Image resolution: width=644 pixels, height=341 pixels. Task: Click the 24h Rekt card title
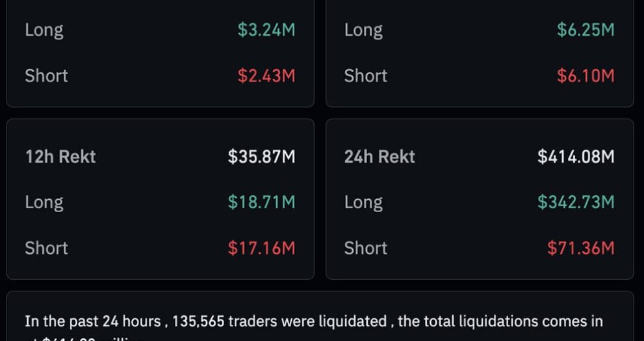click(380, 157)
